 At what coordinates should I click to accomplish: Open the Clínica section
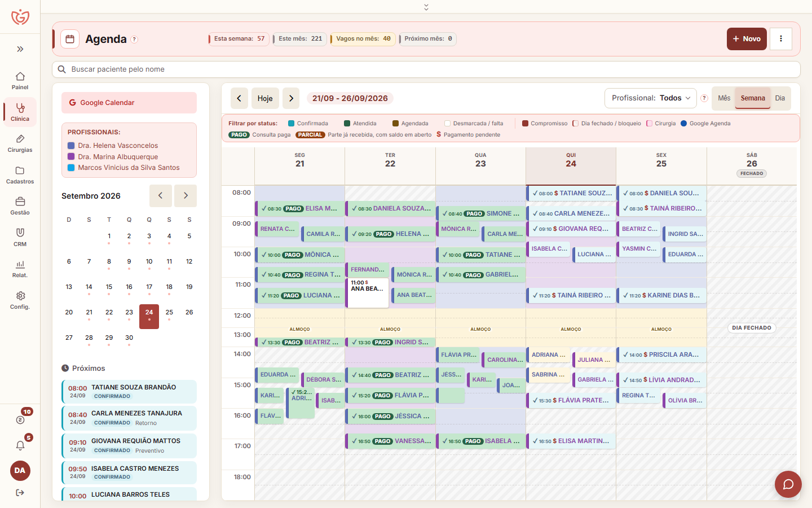tap(20, 112)
